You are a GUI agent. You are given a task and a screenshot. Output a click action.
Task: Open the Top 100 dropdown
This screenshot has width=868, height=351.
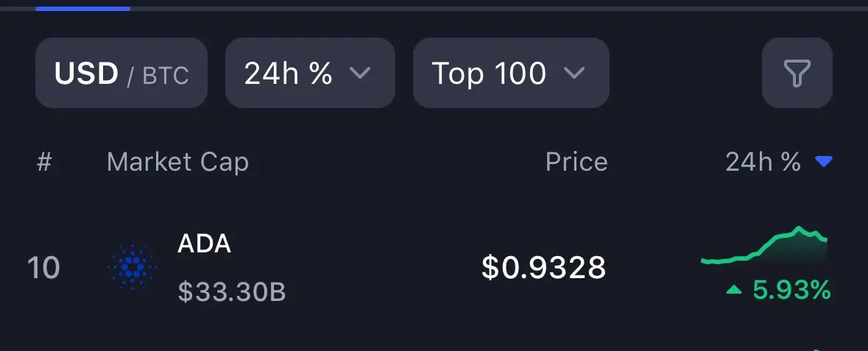[511, 73]
